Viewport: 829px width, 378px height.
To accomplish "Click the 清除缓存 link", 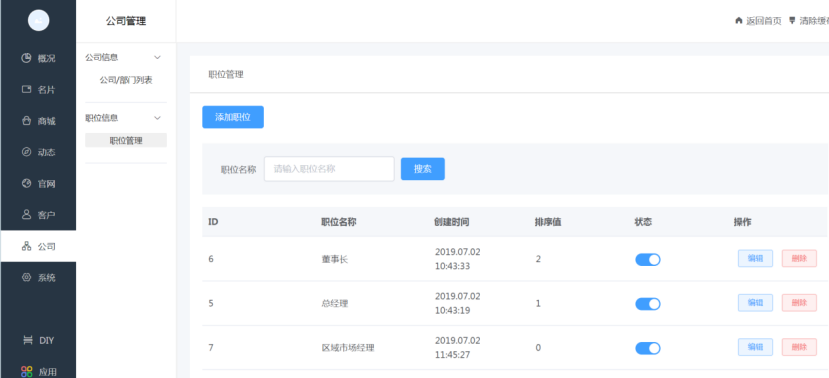I will coord(814,21).
